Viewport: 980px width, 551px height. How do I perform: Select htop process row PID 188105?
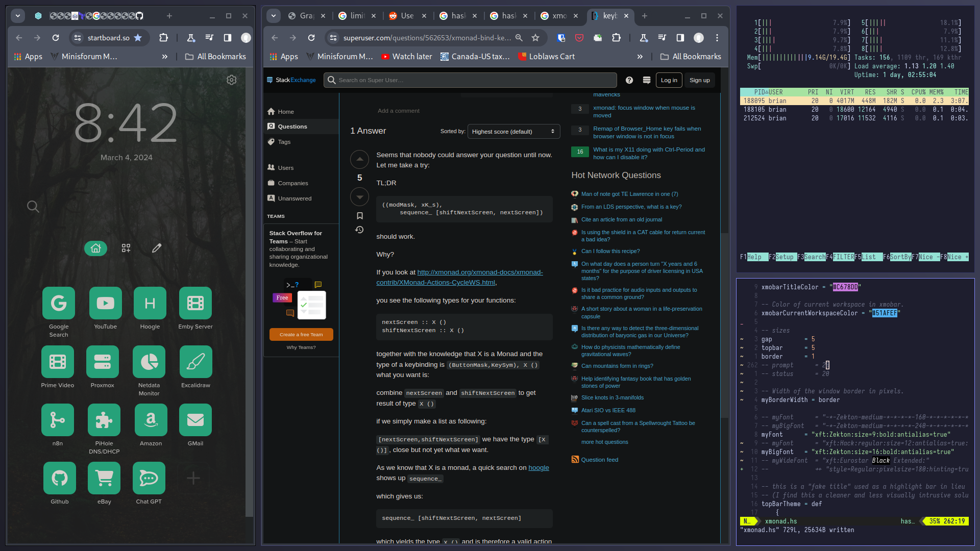tap(854, 110)
